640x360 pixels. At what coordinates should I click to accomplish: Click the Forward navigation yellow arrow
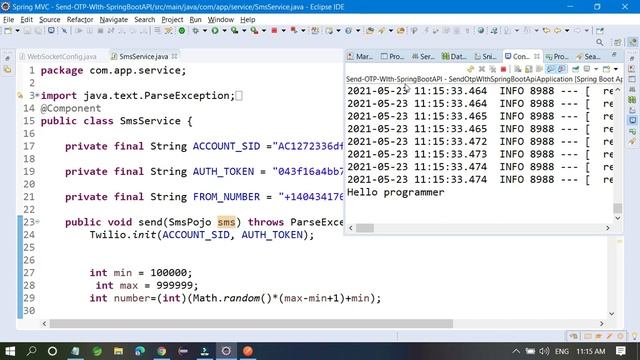[x=577, y=31]
